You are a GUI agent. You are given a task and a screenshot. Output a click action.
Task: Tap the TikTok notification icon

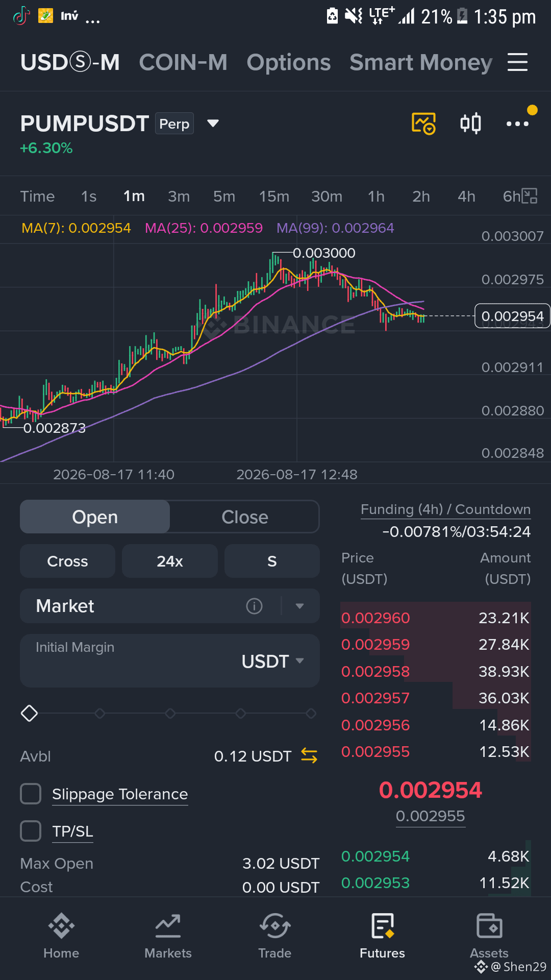[x=21, y=16]
